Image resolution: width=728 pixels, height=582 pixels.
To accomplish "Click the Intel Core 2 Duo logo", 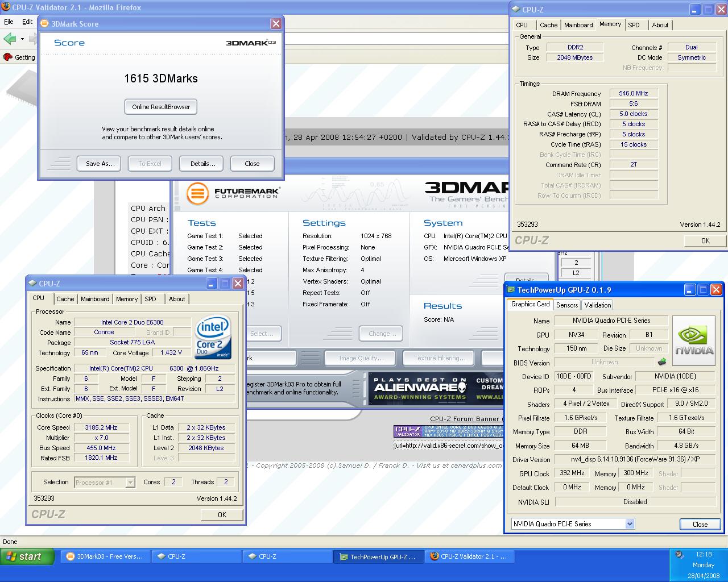I will [x=213, y=336].
